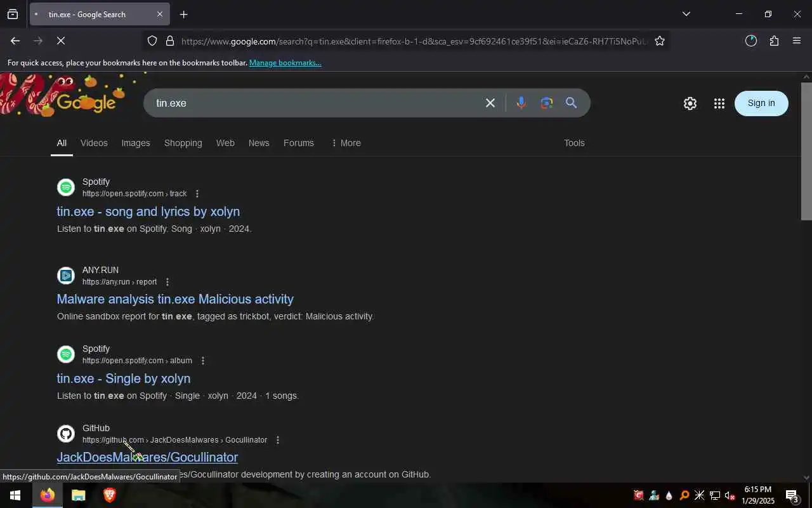Open the red C tray icon

point(638,495)
